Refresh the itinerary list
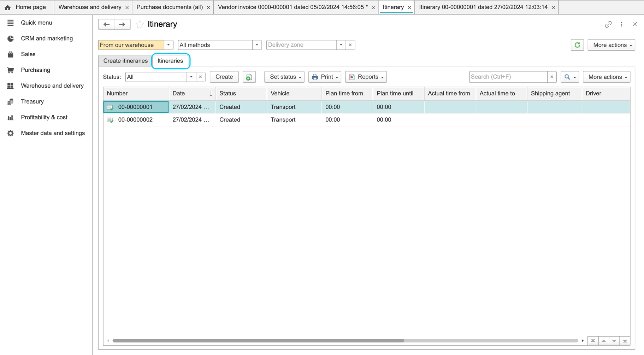Screen dimensions: 644x355 [577, 45]
